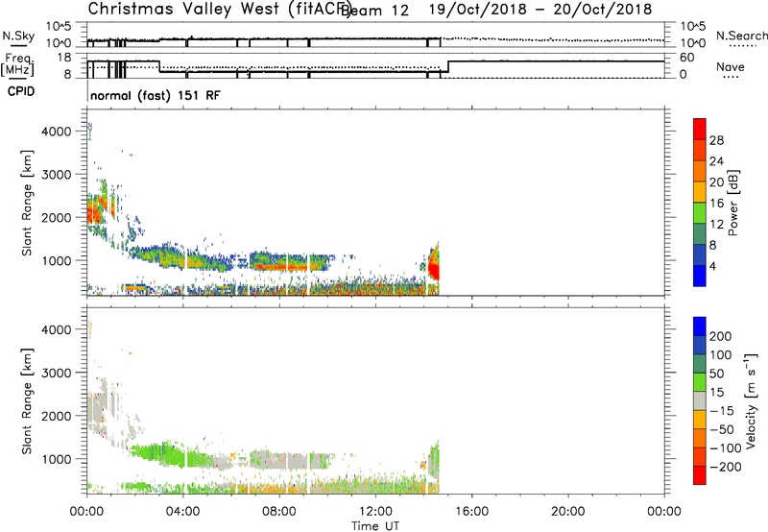Click the '-200' value on Velocity colorbar

click(x=725, y=468)
